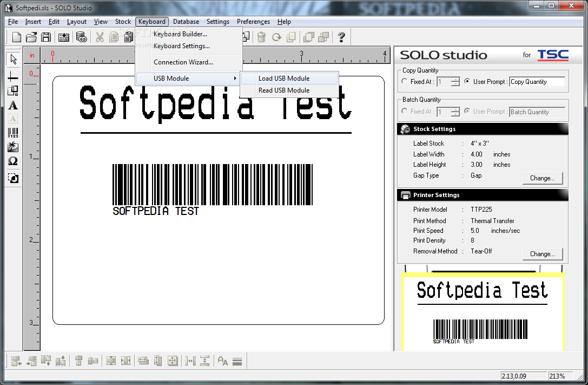The height and width of the screenshot is (385, 588).
Task: Select the bold A text tool
Action: click(13, 106)
